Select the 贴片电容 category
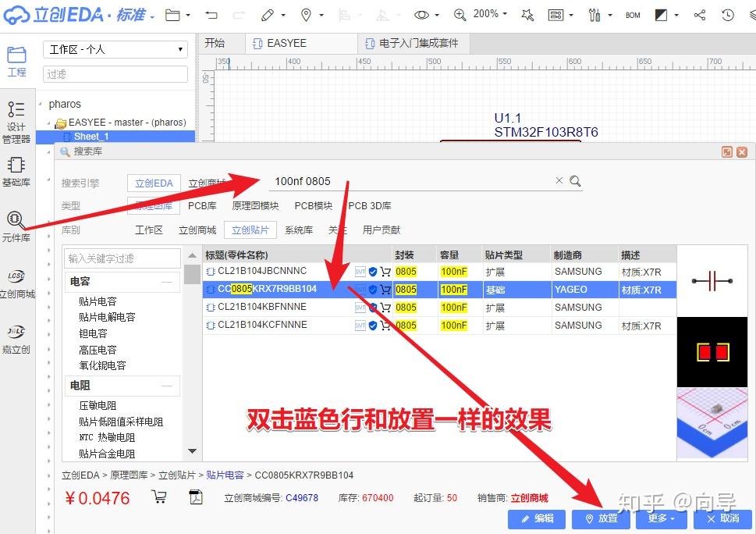The height and width of the screenshot is (534, 756). pos(98,301)
